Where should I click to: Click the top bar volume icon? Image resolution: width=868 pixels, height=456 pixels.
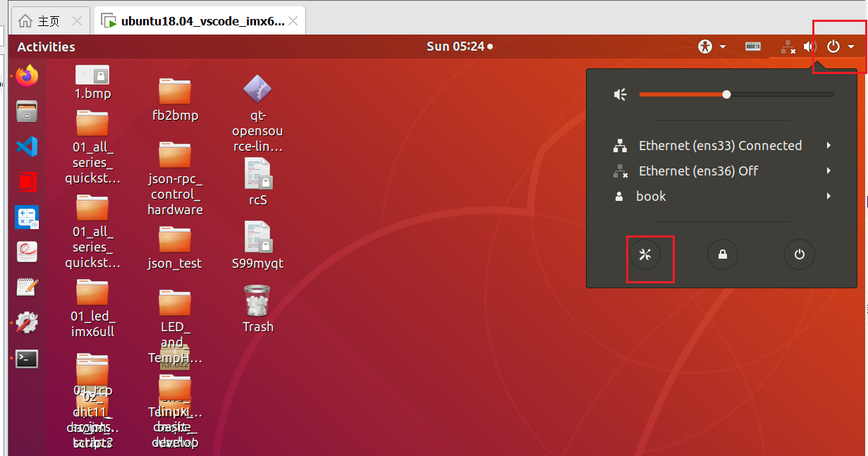point(809,47)
